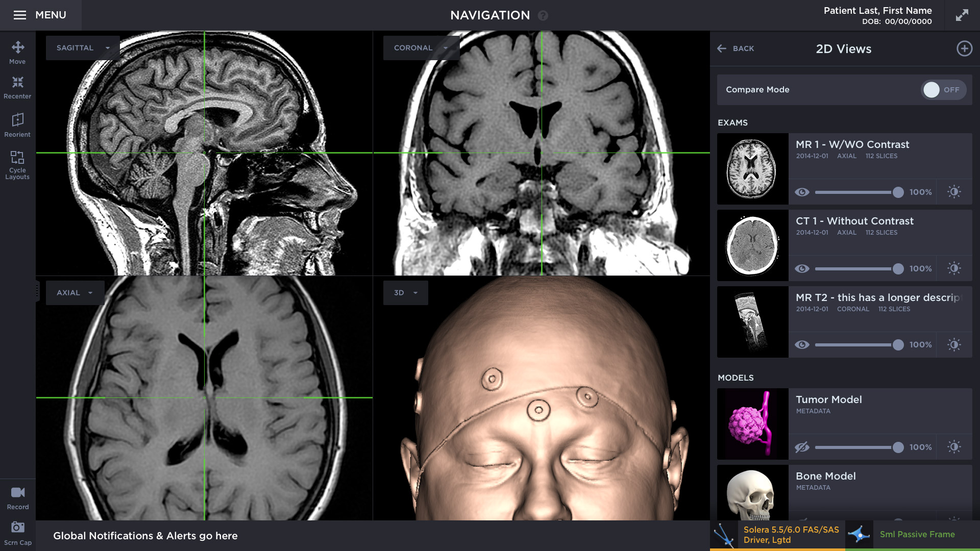Click 'Solera 5.5/6.0 FAS/SAS Driver, Lgtd' status
The height and width of the screenshot is (551, 980).
[791, 535]
